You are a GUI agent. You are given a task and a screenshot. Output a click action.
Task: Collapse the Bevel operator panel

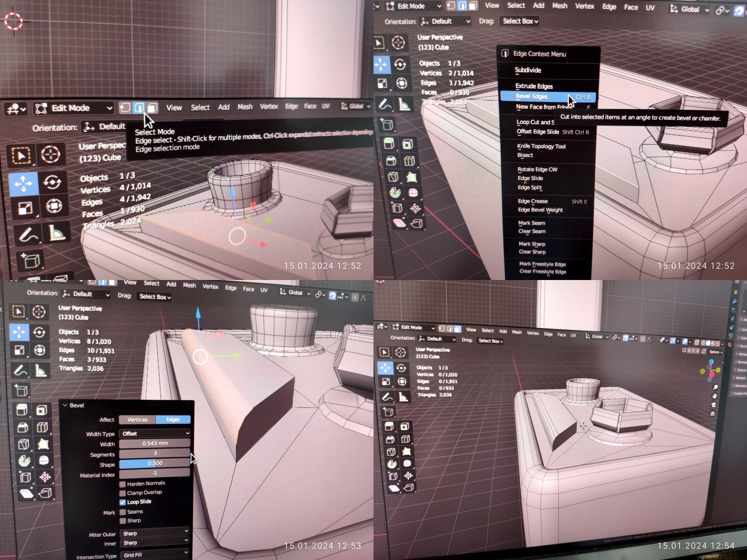point(65,406)
